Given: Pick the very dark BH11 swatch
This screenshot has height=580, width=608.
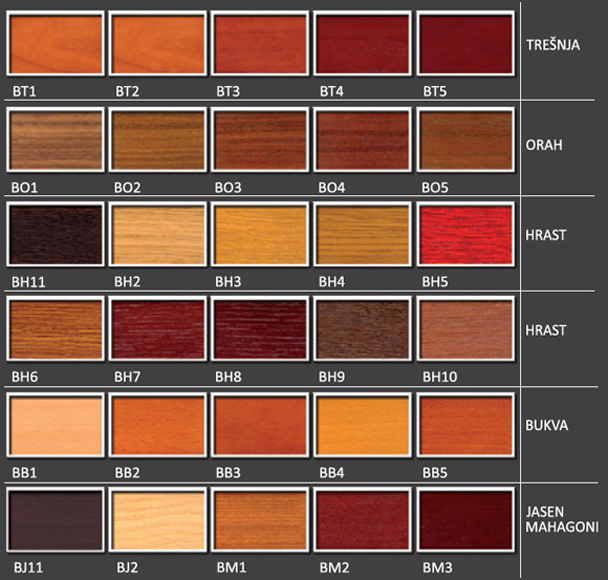Looking at the screenshot, I should (56, 237).
